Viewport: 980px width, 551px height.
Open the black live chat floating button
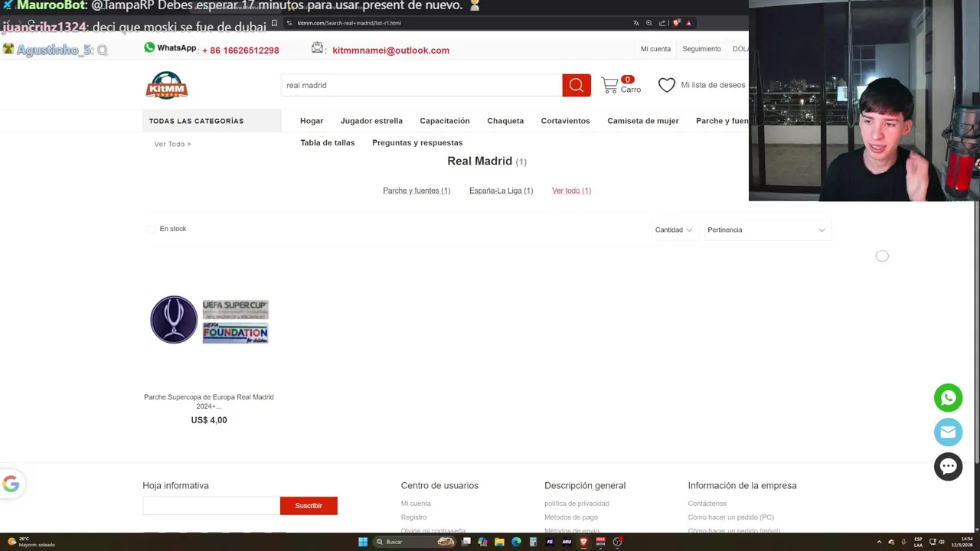[x=948, y=466]
